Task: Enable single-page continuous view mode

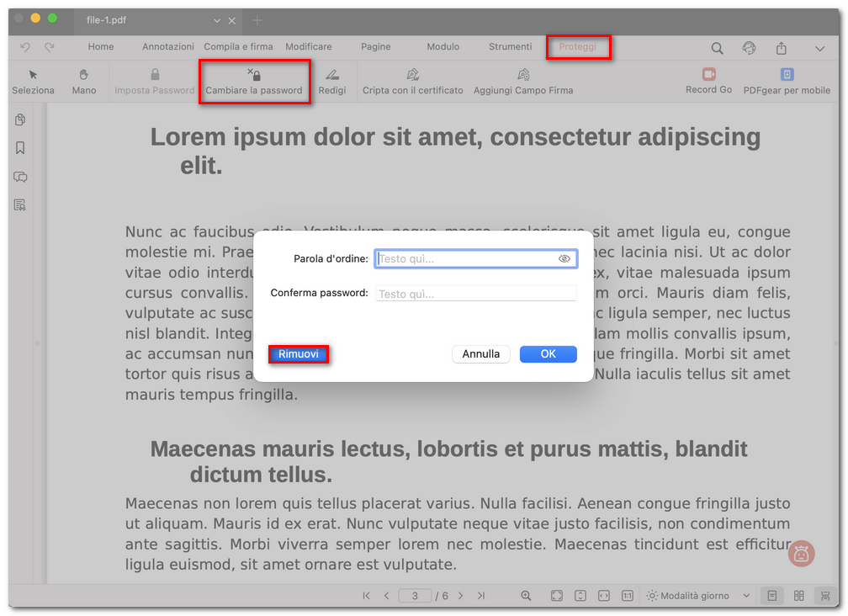Action: (x=771, y=595)
